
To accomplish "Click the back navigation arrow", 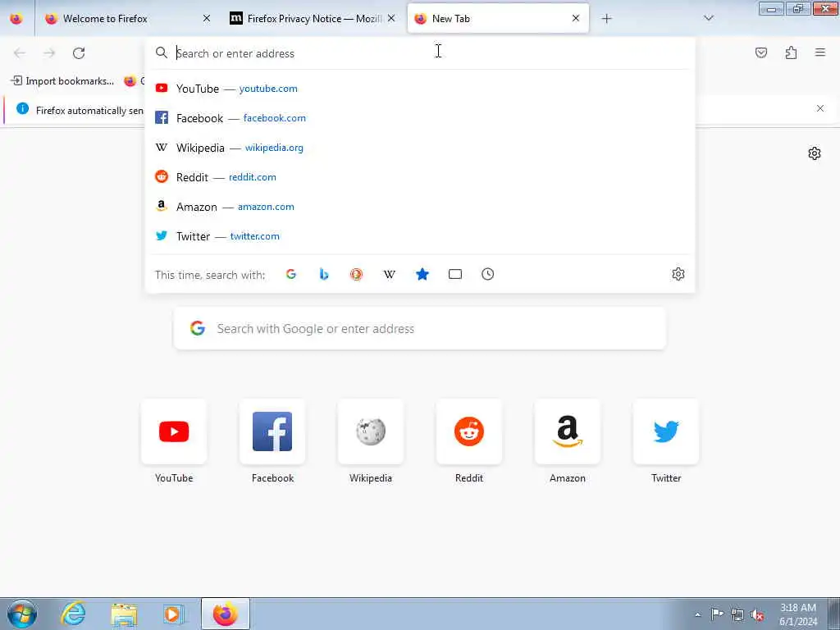I will coord(20,53).
